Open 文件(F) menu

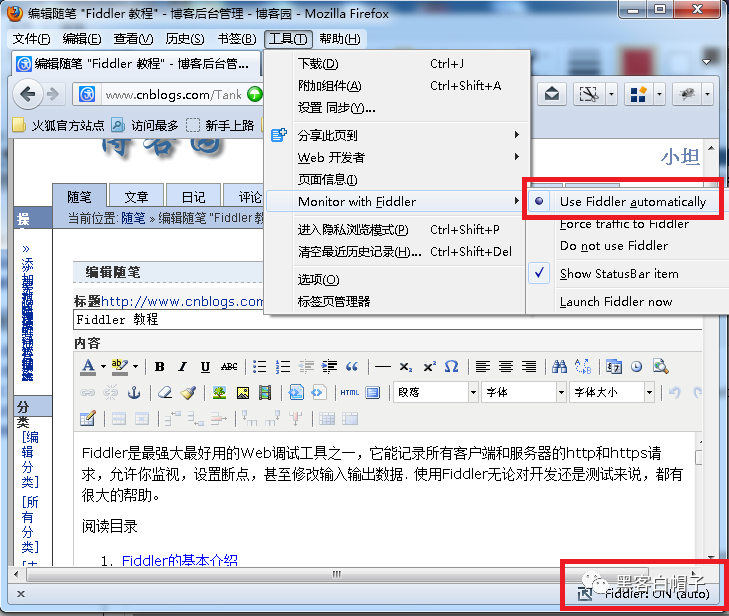(x=31, y=39)
